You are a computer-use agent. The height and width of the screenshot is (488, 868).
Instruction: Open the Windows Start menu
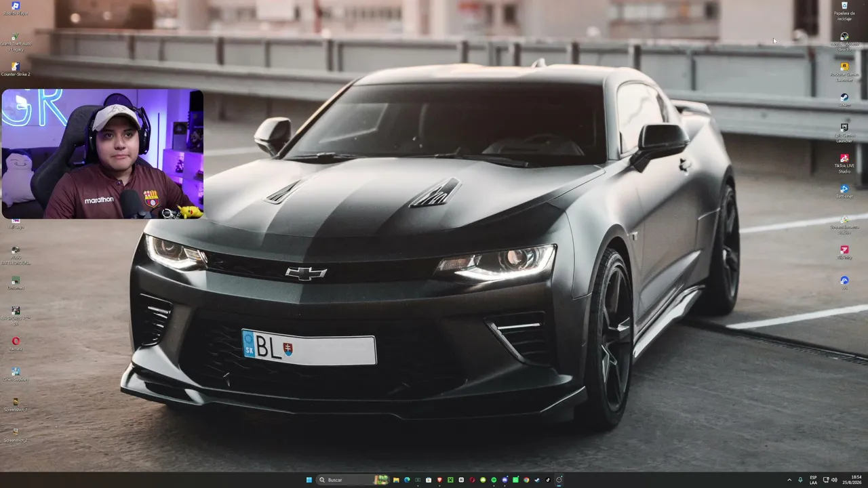tap(309, 480)
